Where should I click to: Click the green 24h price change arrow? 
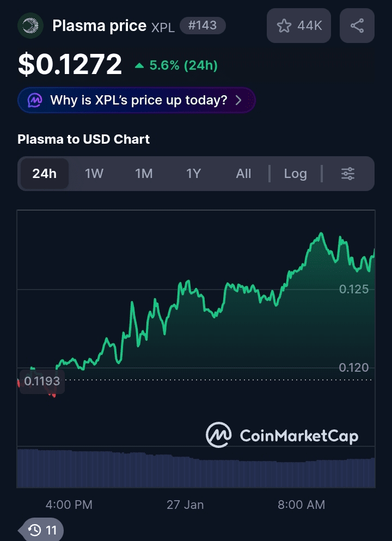139,66
